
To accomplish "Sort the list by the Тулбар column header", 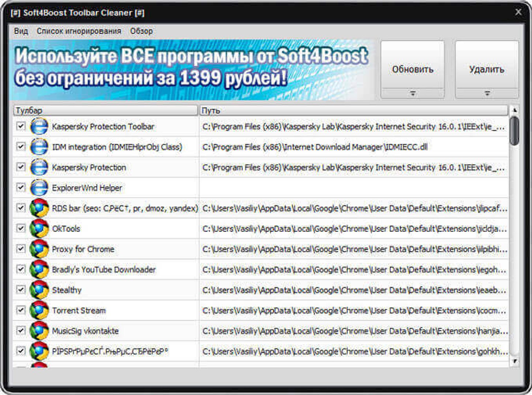I will tap(105, 110).
